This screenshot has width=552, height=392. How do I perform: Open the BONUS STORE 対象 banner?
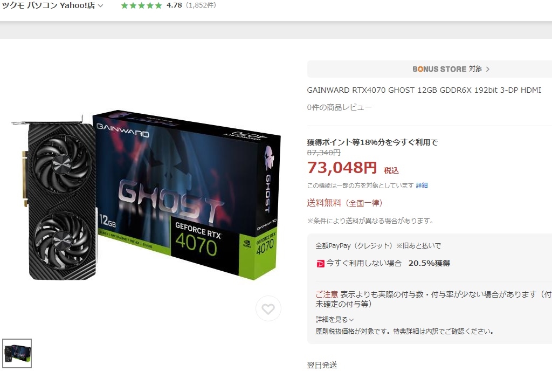point(430,69)
